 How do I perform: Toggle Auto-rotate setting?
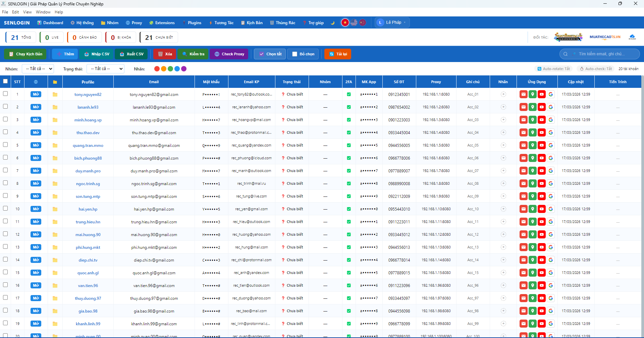click(x=553, y=69)
